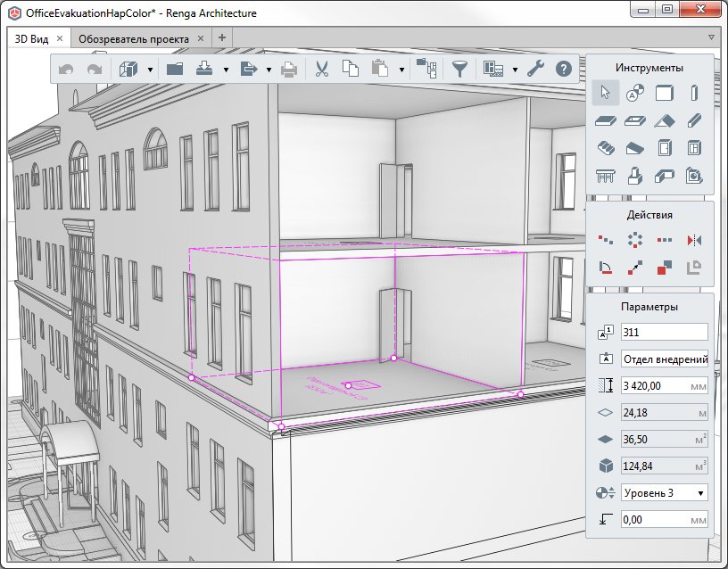Open the filter funnel tool

pyautogui.click(x=459, y=69)
